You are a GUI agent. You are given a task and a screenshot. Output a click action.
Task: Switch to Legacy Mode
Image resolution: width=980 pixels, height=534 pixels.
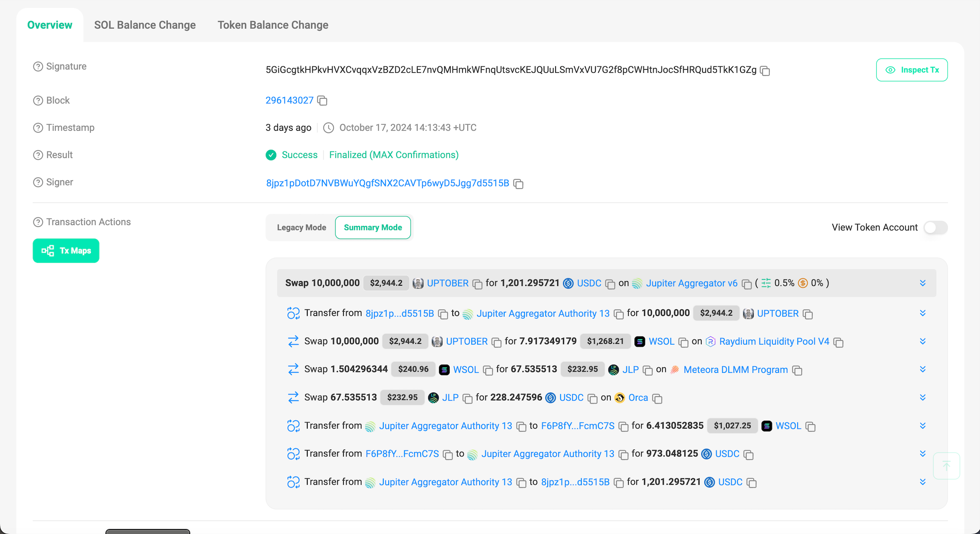coord(301,228)
